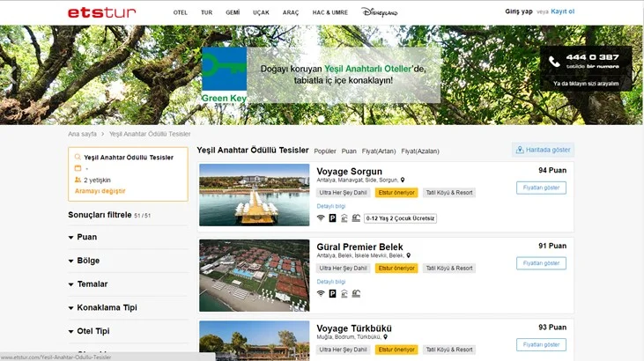Screen dimensions: 644x361
Task: Sort results by Popüler
Action: 325,151
